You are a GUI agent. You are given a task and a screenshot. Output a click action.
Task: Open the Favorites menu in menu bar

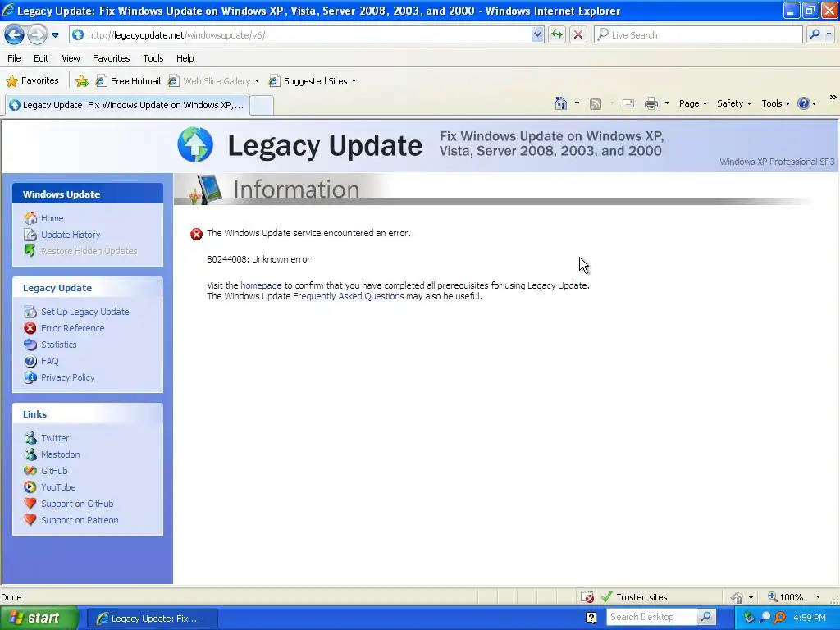click(x=111, y=58)
